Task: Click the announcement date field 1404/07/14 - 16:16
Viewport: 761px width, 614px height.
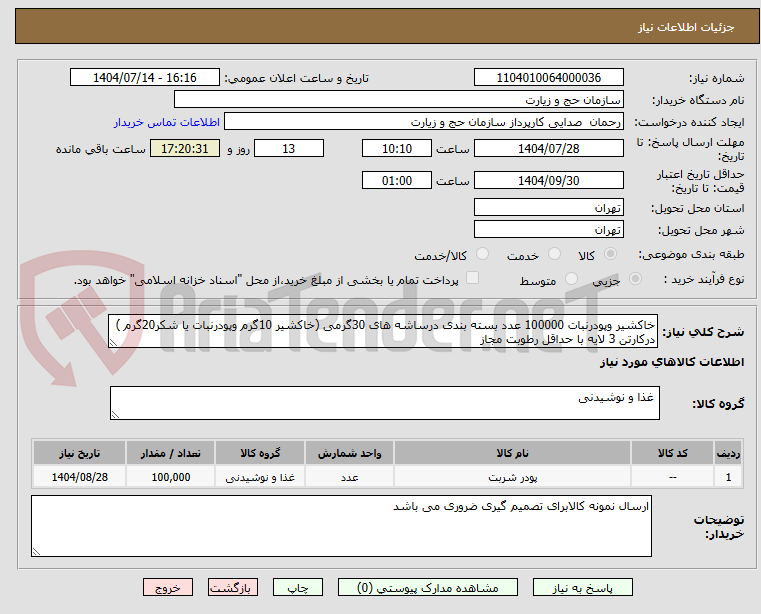Action: pos(145,77)
